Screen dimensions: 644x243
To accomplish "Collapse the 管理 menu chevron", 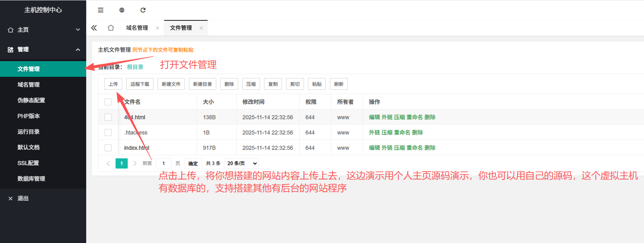I will tap(78, 49).
